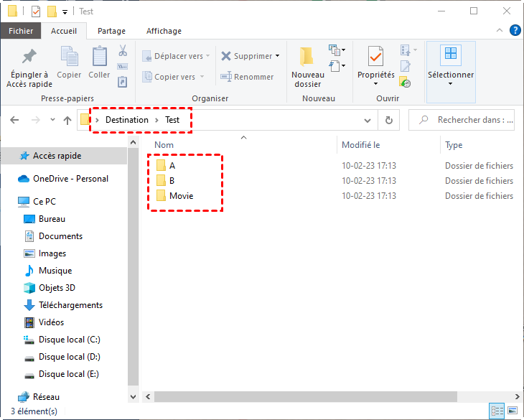524x420 pixels.
Task: Open Accès rapide in the navigation pane
Action: [x=63, y=156]
